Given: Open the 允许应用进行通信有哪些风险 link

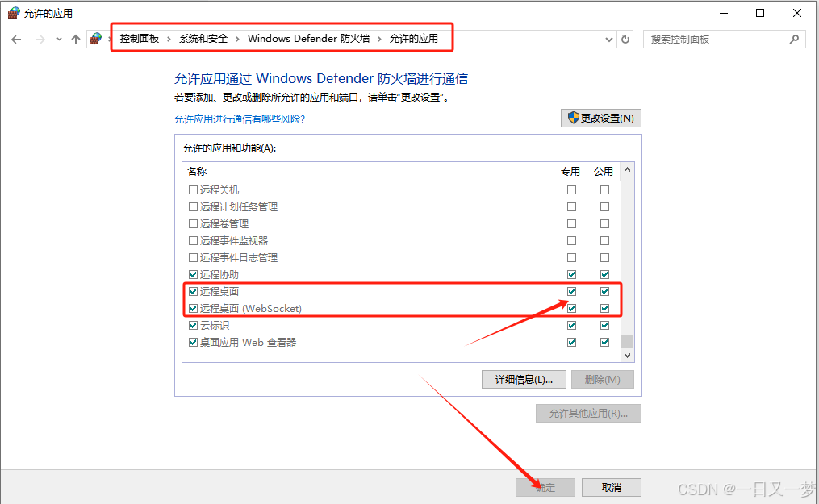Looking at the screenshot, I should [239, 119].
